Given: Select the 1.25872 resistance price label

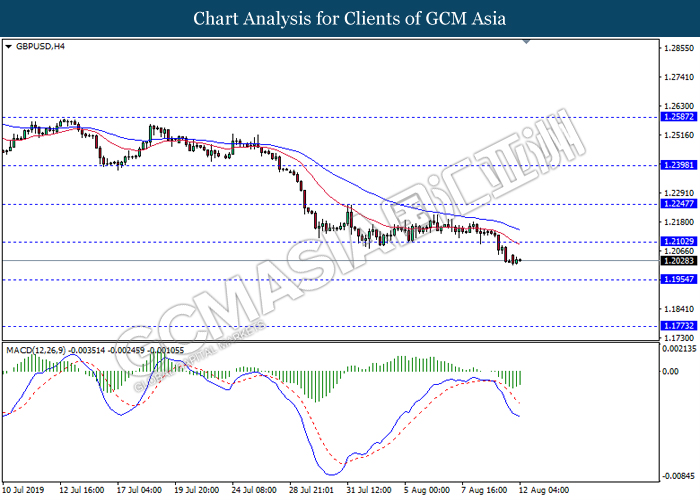Looking at the screenshot, I should (678, 117).
